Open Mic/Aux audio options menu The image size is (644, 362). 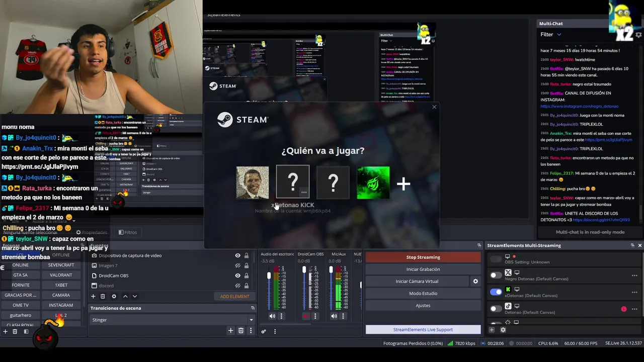pos(343,316)
